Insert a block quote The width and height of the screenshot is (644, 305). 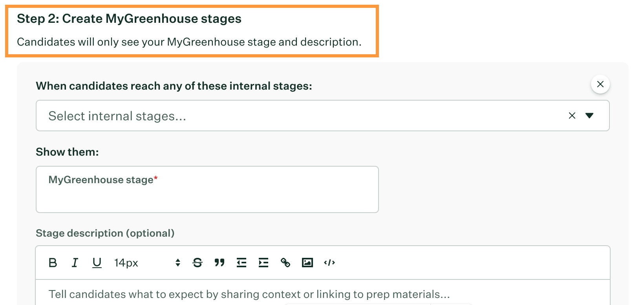tap(220, 263)
